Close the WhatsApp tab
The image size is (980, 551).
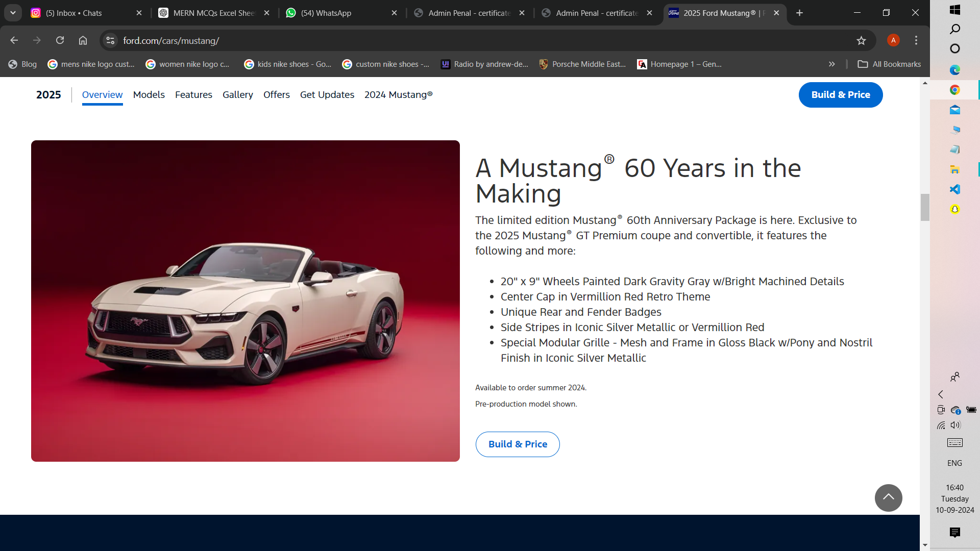(x=394, y=13)
